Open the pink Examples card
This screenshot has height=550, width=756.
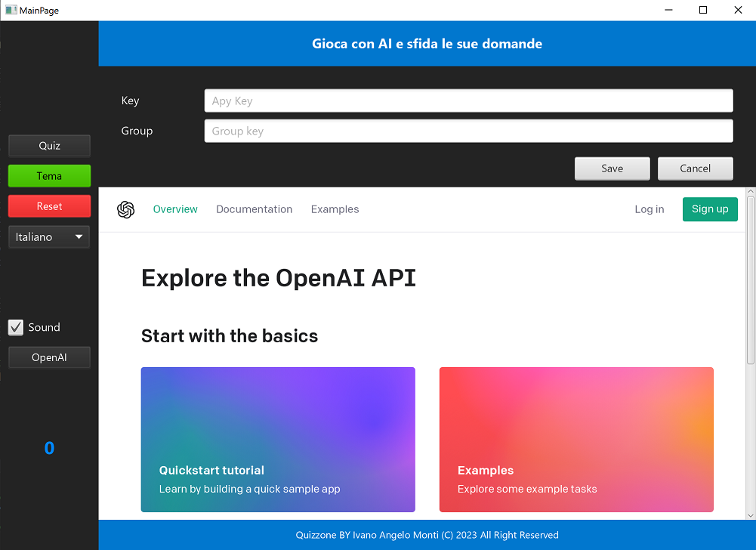(576, 440)
